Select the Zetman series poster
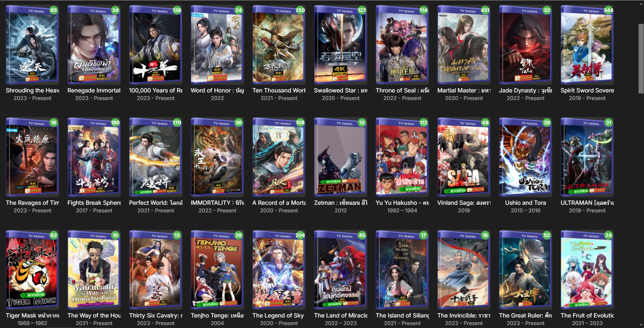This screenshot has width=644, height=328. click(340, 157)
